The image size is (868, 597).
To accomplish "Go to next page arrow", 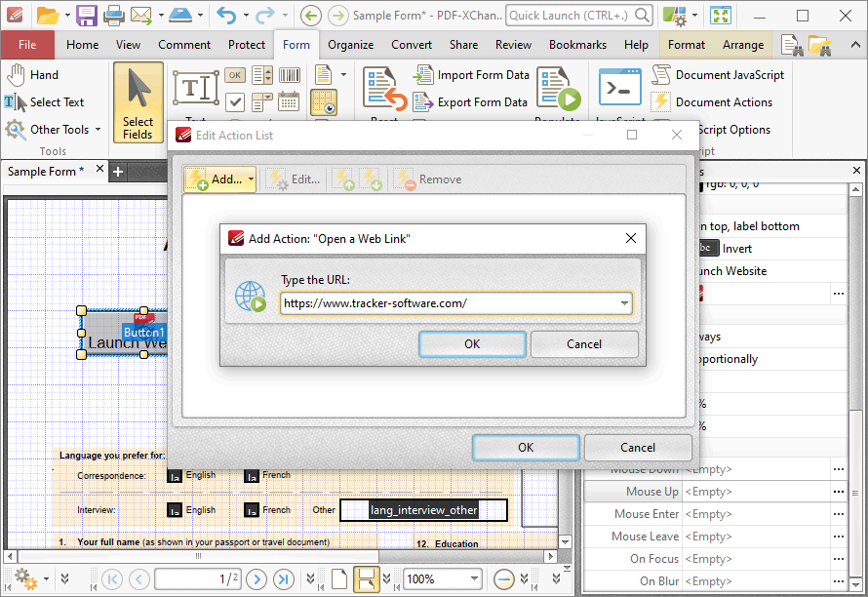I will [256, 579].
